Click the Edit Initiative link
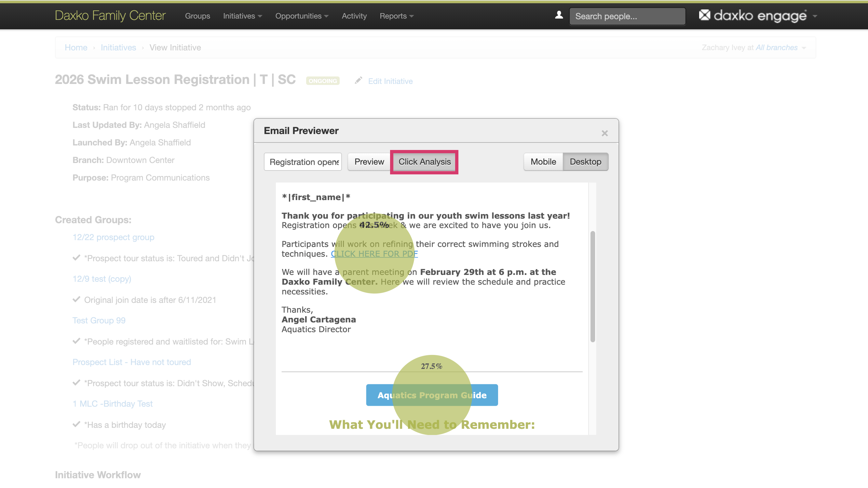Screen dimensions: 868x488 [390, 81]
